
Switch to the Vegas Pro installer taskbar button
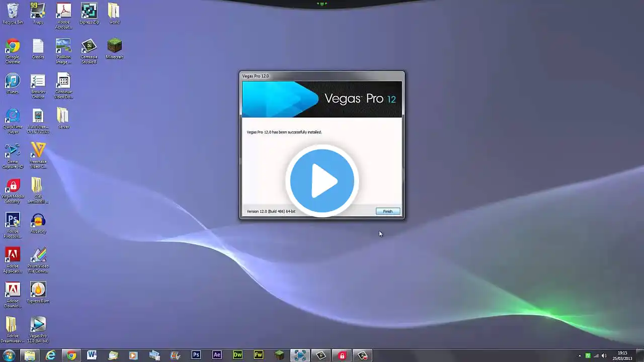pyautogui.click(x=300, y=355)
